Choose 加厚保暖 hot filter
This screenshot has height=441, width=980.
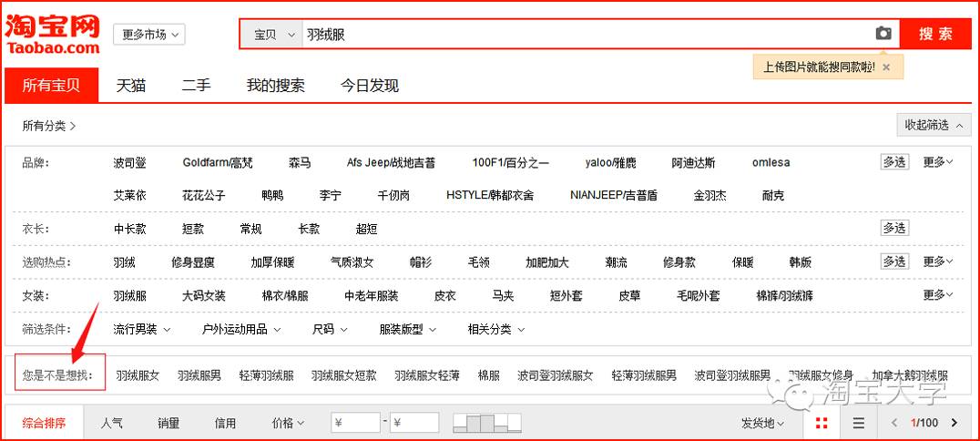(272, 262)
